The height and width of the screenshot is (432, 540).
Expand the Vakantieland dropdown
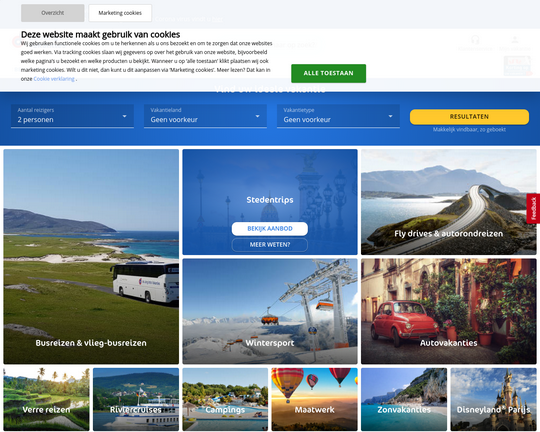205,116
